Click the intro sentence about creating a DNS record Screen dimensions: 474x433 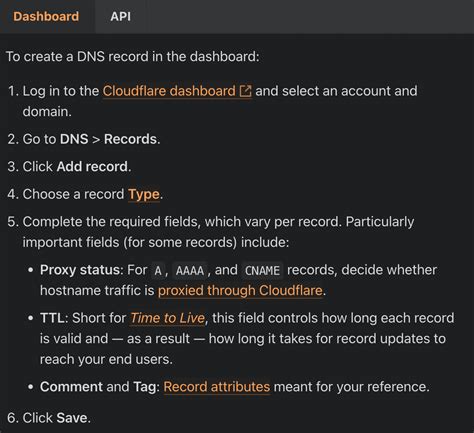pos(133,57)
